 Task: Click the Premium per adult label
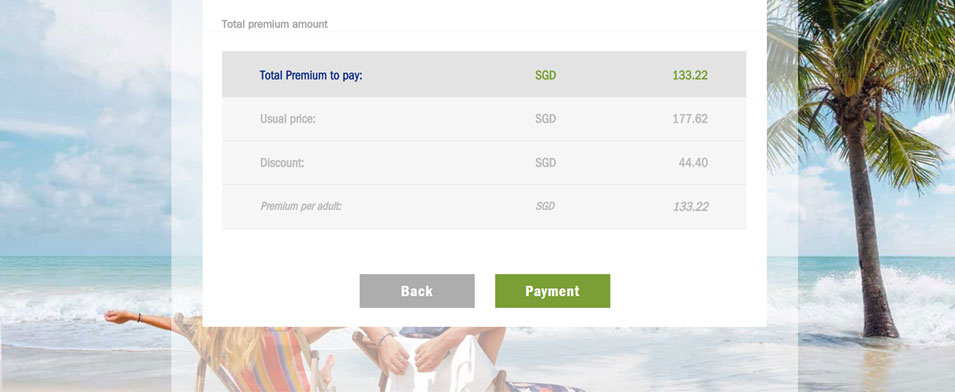click(301, 206)
